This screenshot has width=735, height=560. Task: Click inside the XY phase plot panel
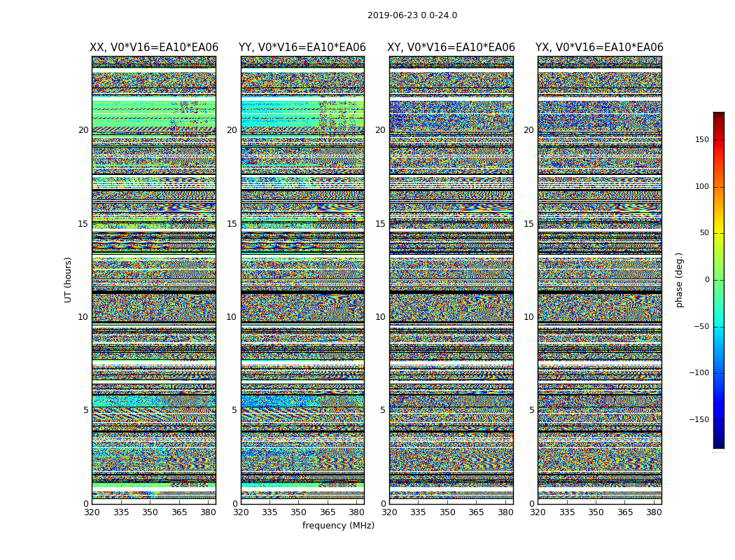pos(451,280)
